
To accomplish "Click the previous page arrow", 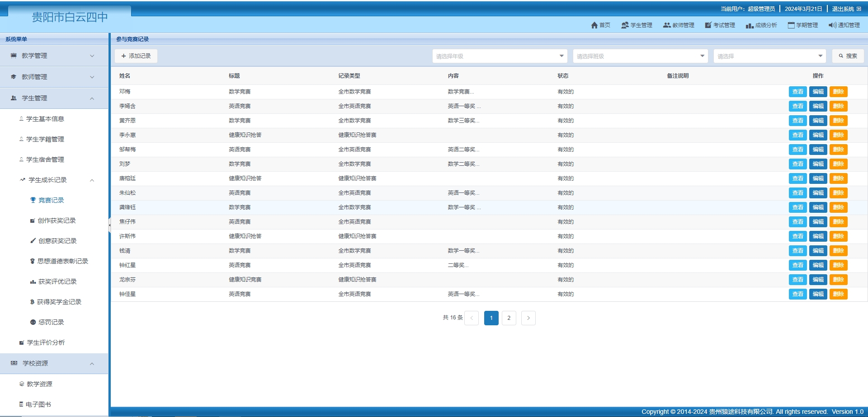I will 472,318.
